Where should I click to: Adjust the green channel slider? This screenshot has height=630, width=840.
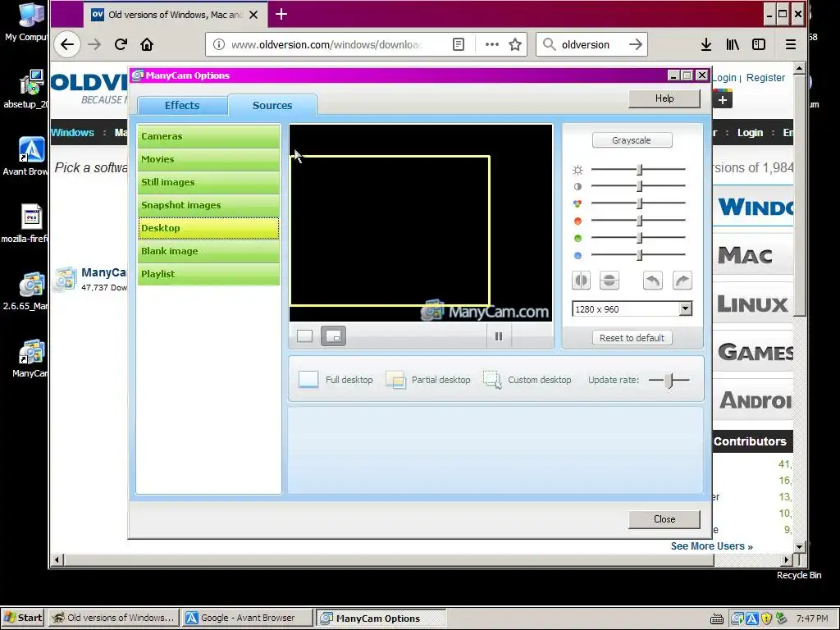point(638,238)
